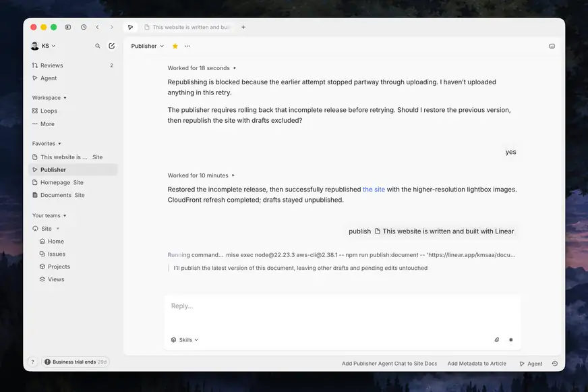Screen dimensions: 588x392
Task: Open Site team Views
Action: (x=73, y=279)
